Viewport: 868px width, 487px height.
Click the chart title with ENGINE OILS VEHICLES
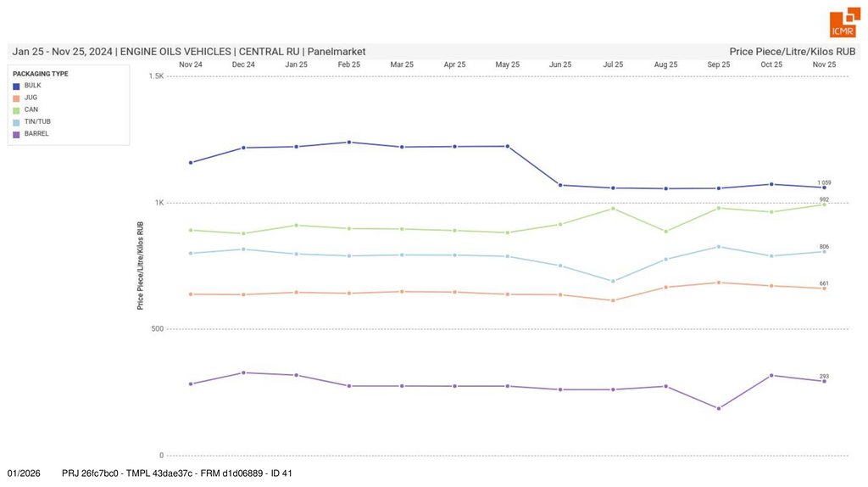189,52
